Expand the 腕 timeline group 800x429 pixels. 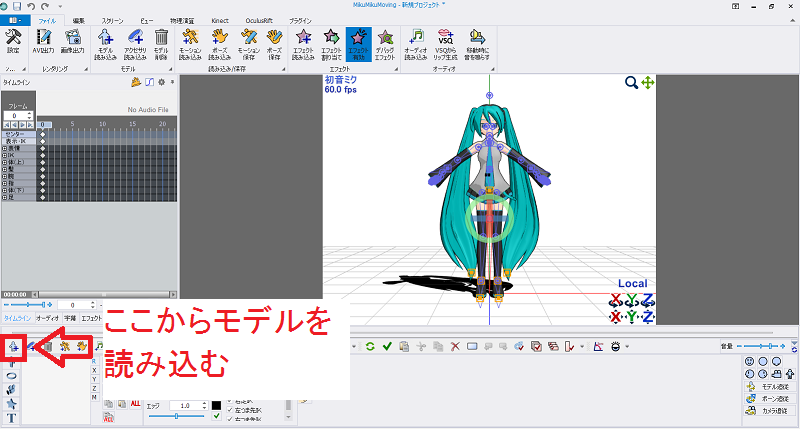[x=5, y=176]
